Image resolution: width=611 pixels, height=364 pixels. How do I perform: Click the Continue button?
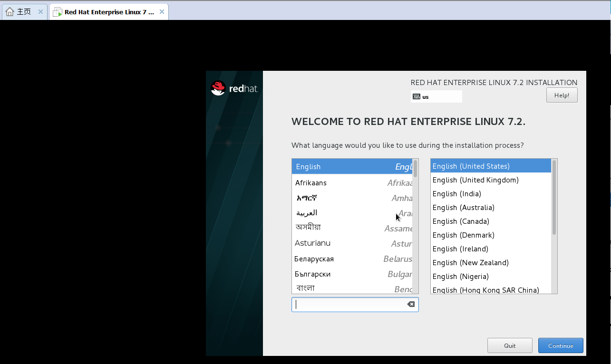(x=561, y=345)
